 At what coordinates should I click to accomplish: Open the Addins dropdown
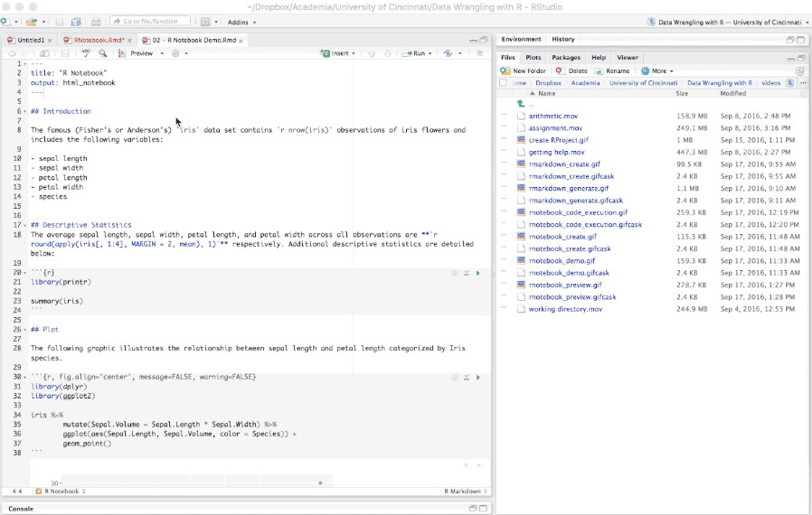pos(241,23)
